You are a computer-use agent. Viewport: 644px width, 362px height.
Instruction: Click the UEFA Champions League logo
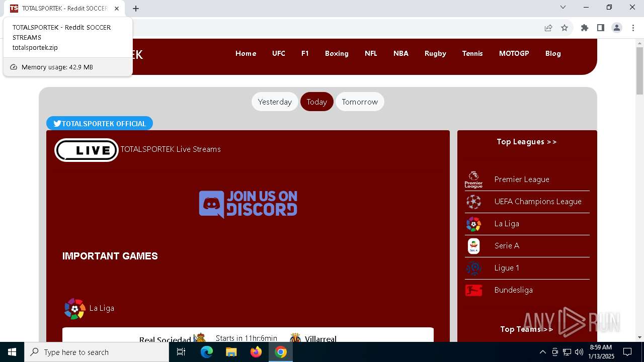[473, 202]
